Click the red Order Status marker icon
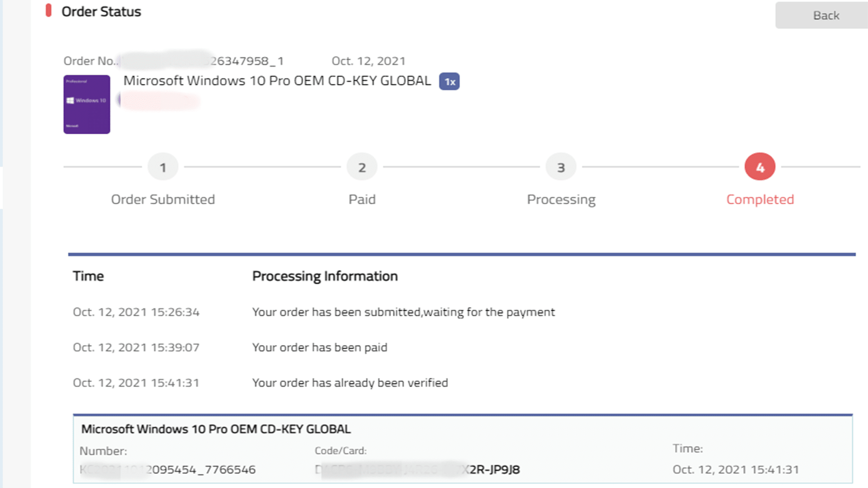The image size is (868, 488). pos(48,10)
